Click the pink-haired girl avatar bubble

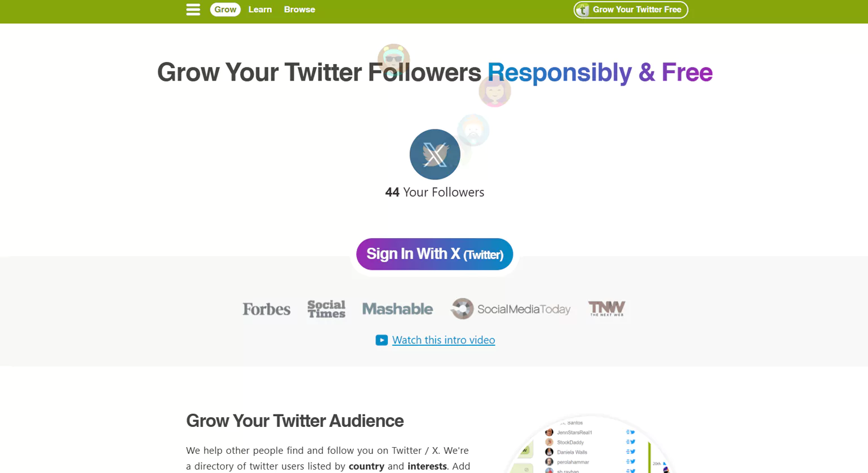(x=495, y=91)
